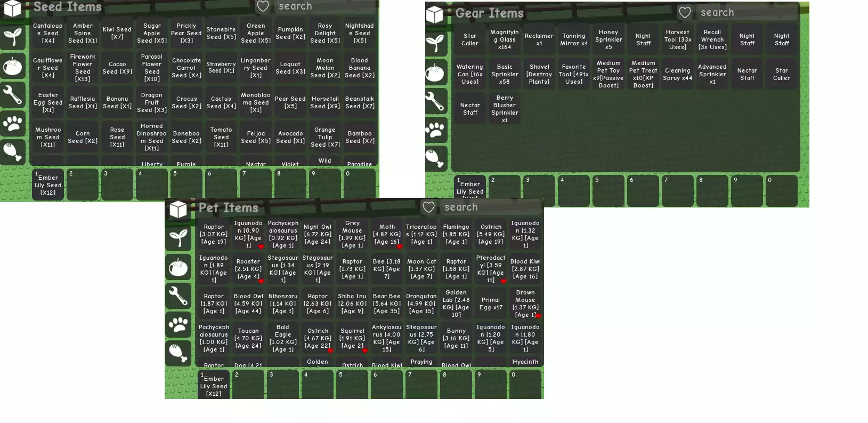Click hotbar slot 1 Ember Lily Seed under Pet Items

click(x=214, y=385)
